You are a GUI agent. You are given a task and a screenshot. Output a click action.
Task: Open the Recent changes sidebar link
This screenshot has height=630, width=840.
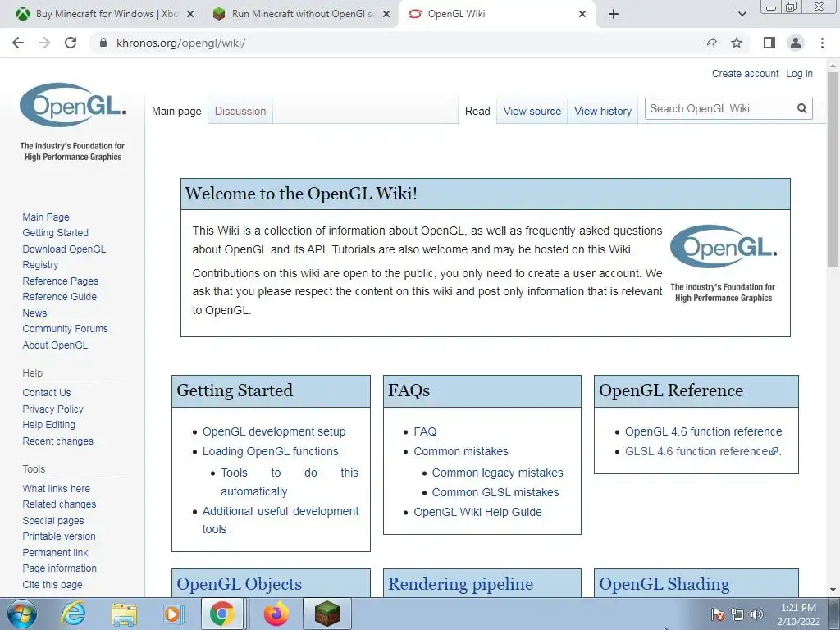[x=58, y=441]
